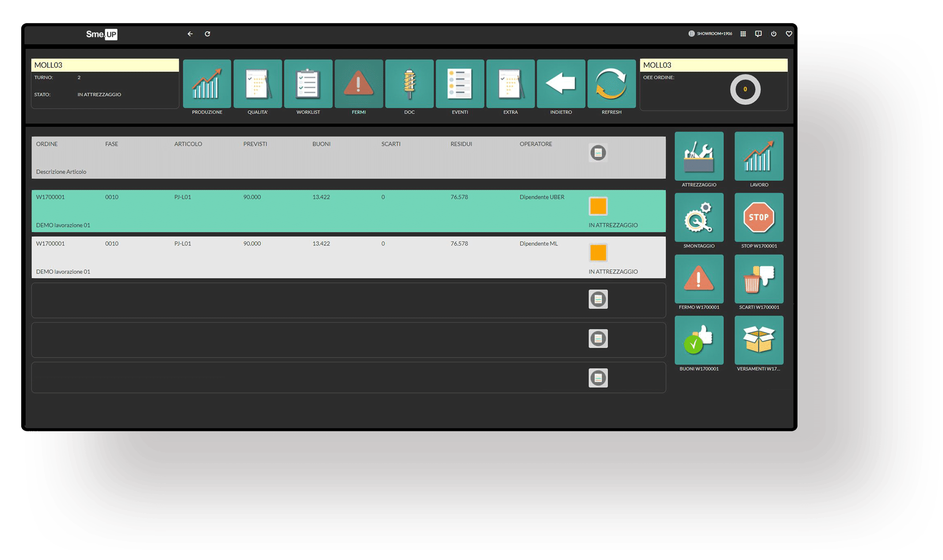
Task: Open the EVENTI list tile
Action: [x=460, y=84]
